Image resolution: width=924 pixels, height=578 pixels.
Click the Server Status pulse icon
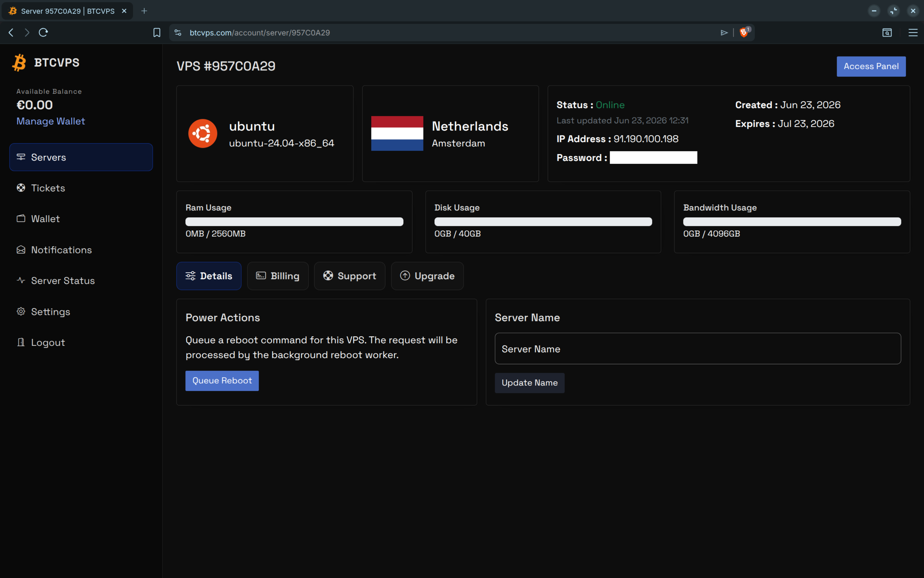[21, 281]
